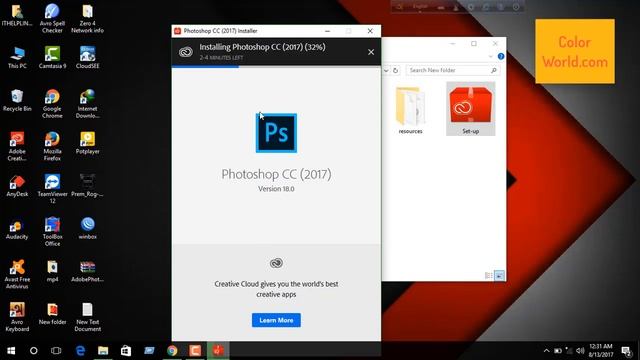Open Prem_Rog desktop icon
The image size is (640, 360).
click(87, 186)
